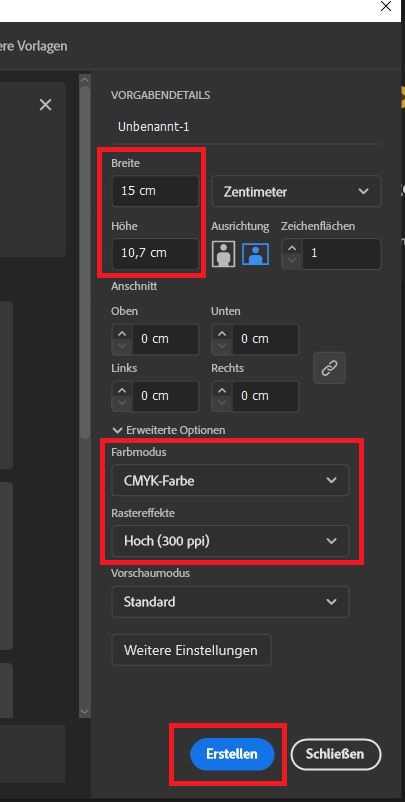Click the Schließen button
Viewport: 405px width, 802px height.
335,754
